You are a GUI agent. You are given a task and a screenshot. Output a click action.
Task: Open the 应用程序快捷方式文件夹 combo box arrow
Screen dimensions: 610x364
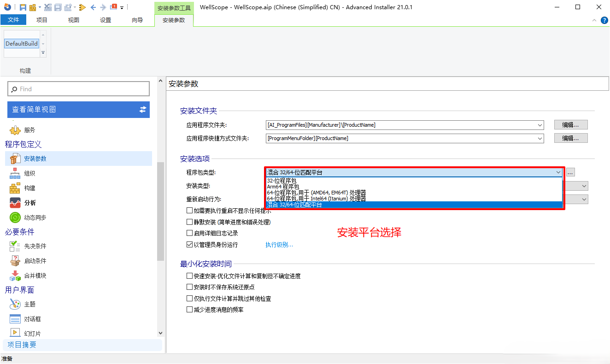pos(540,138)
